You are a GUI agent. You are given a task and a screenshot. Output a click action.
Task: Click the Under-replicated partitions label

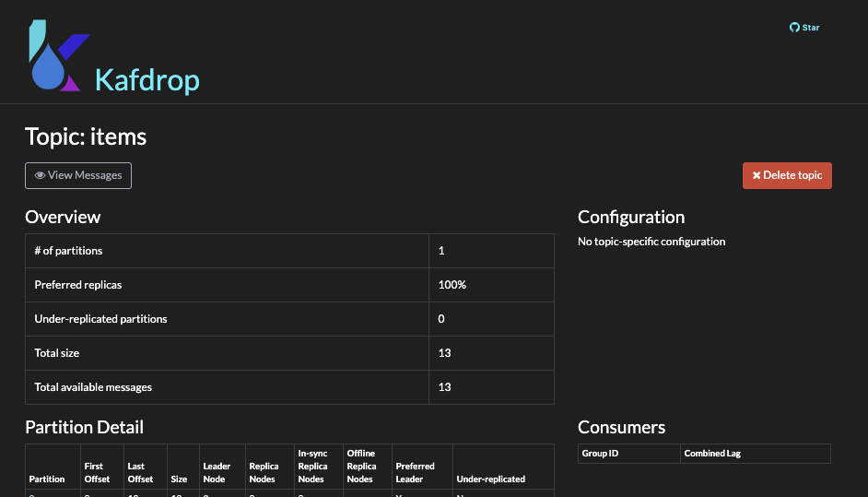[x=100, y=319]
